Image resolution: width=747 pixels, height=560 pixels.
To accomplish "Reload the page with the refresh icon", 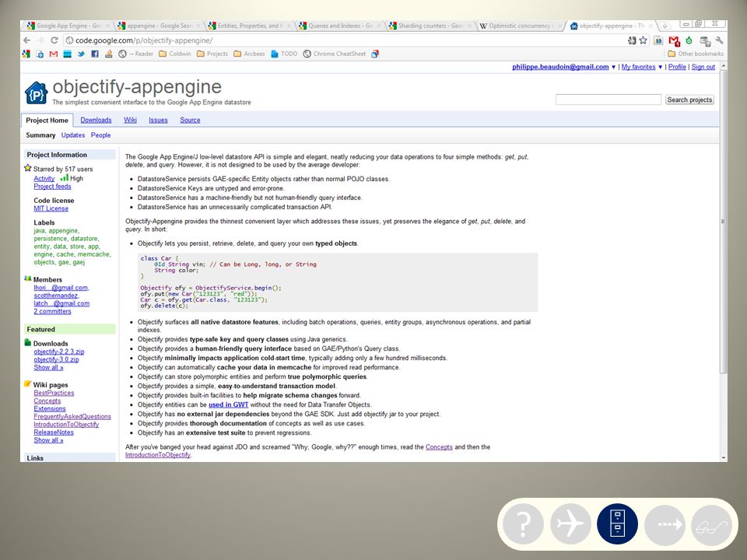I will point(54,40).
